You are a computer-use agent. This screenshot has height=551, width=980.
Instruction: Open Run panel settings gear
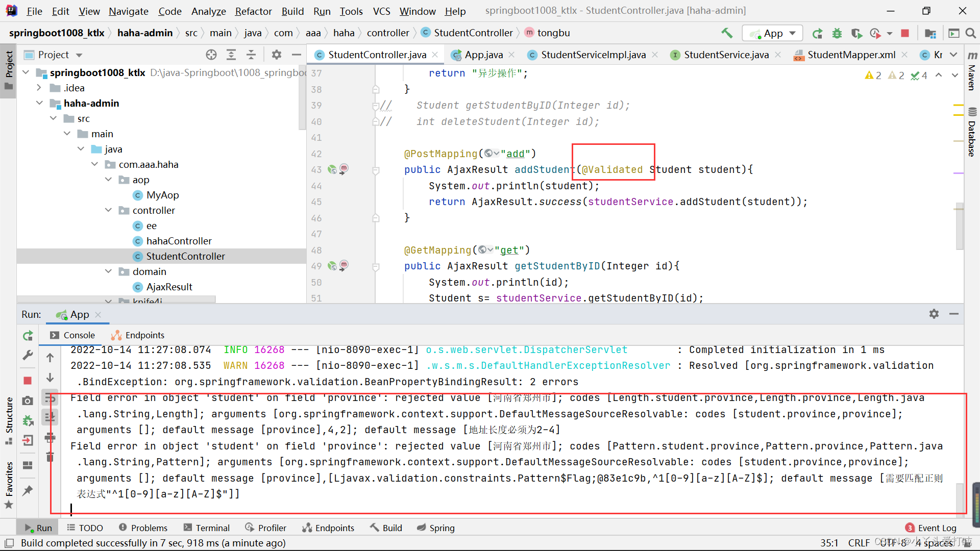[x=934, y=314]
